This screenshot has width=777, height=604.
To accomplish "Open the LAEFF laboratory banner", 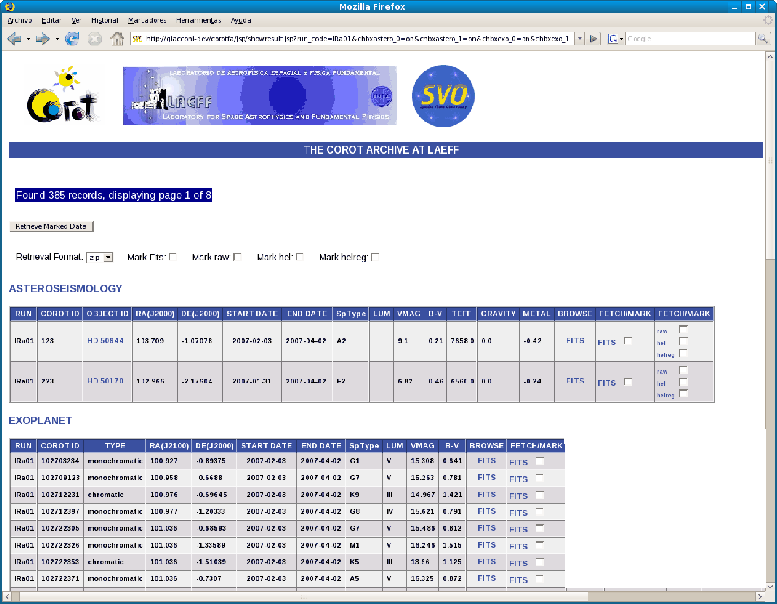I will 259,96.
